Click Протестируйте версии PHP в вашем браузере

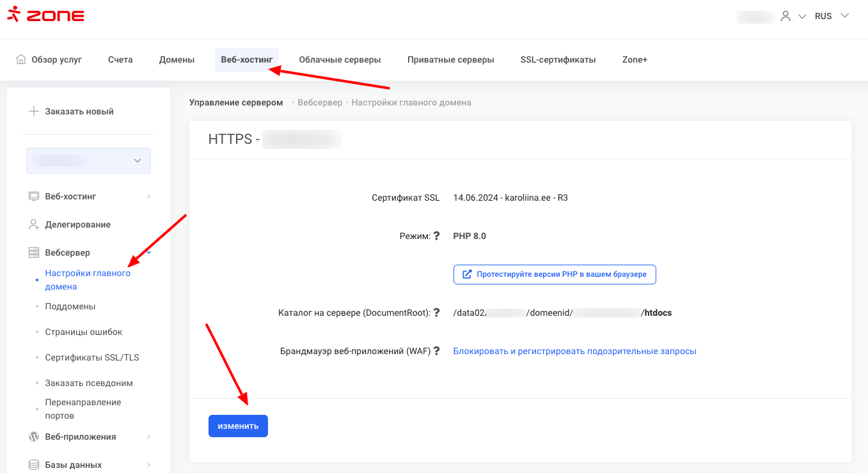(x=555, y=274)
